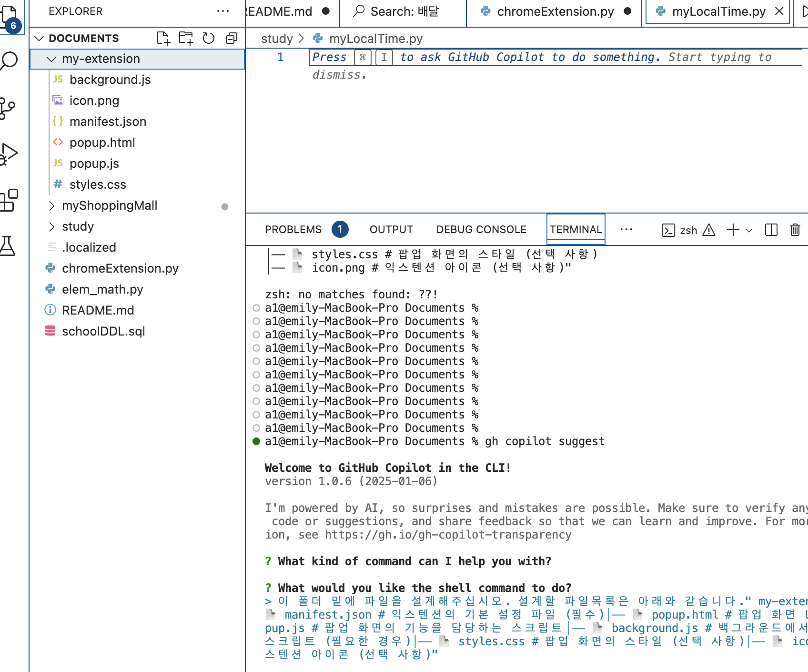Click the PROBLEMS count badge
Screen dimensions: 808x672
click(x=340, y=229)
